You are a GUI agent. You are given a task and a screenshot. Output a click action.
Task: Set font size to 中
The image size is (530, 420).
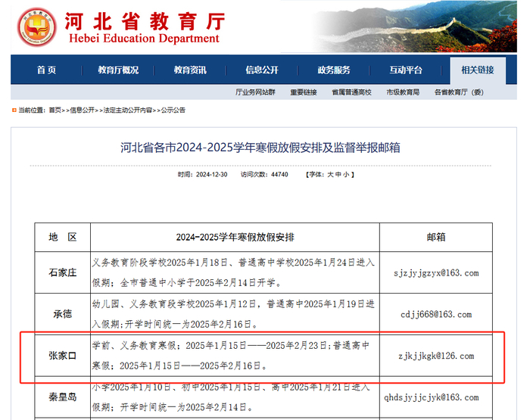point(338,175)
